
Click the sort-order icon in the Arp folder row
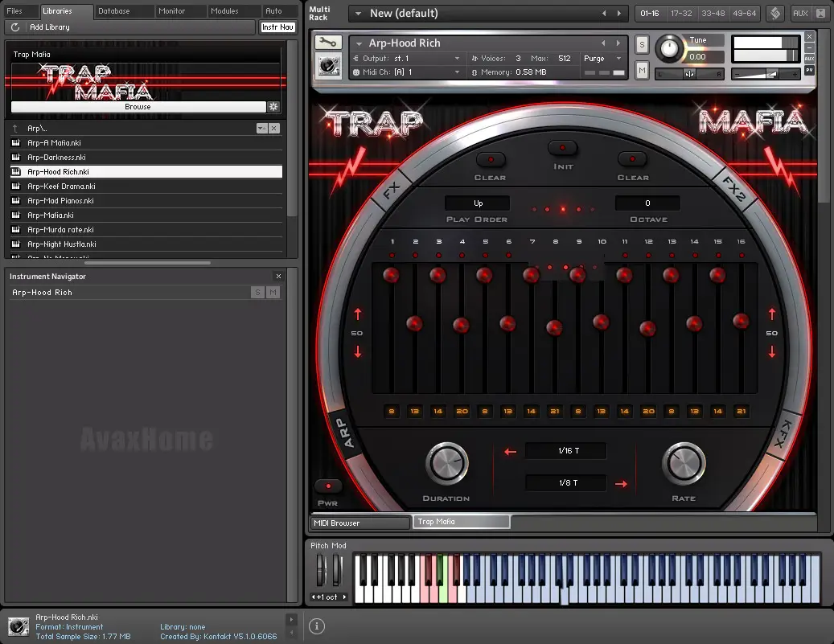[x=261, y=128]
